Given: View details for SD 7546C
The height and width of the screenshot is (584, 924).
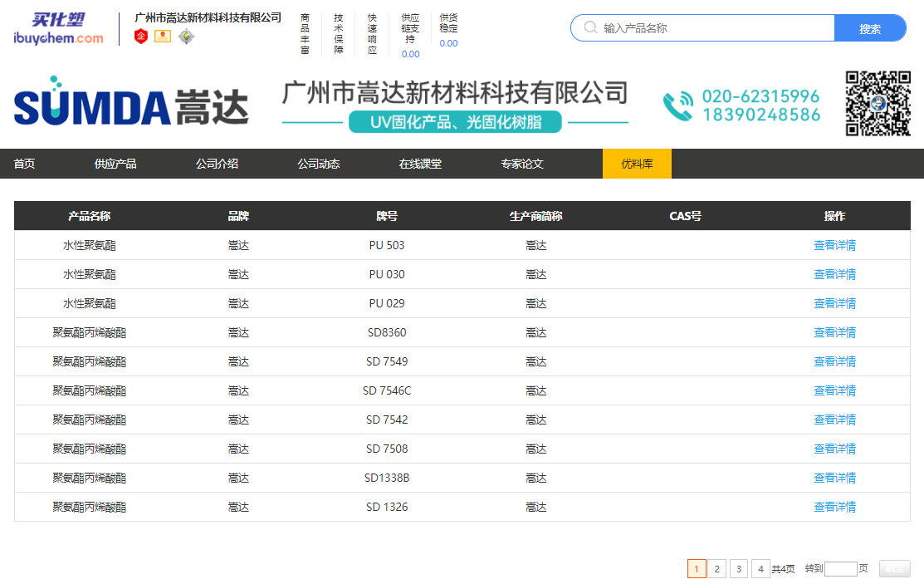Looking at the screenshot, I should pos(834,390).
